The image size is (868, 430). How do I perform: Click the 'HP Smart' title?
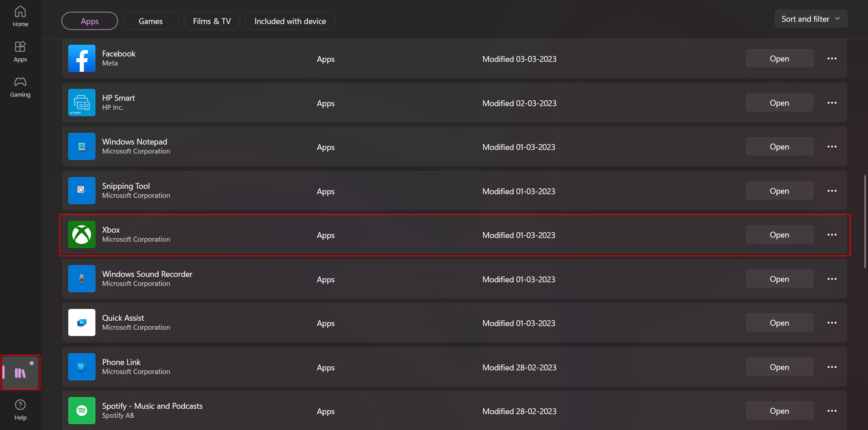pyautogui.click(x=118, y=98)
